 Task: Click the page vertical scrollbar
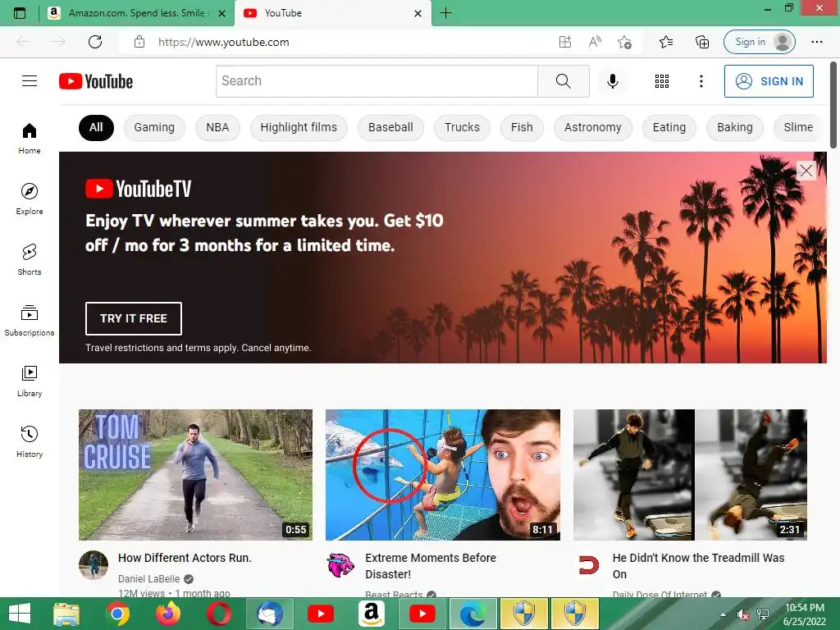pyautogui.click(x=833, y=105)
